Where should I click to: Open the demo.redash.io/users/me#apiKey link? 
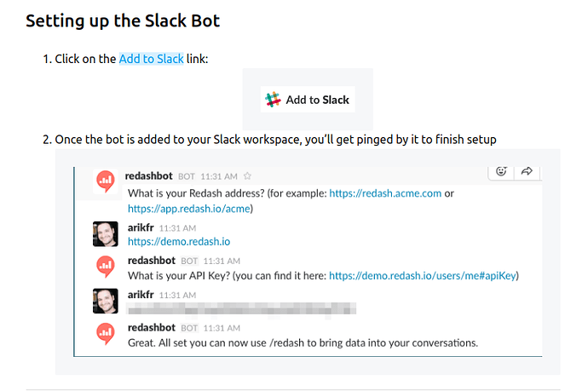(x=423, y=276)
